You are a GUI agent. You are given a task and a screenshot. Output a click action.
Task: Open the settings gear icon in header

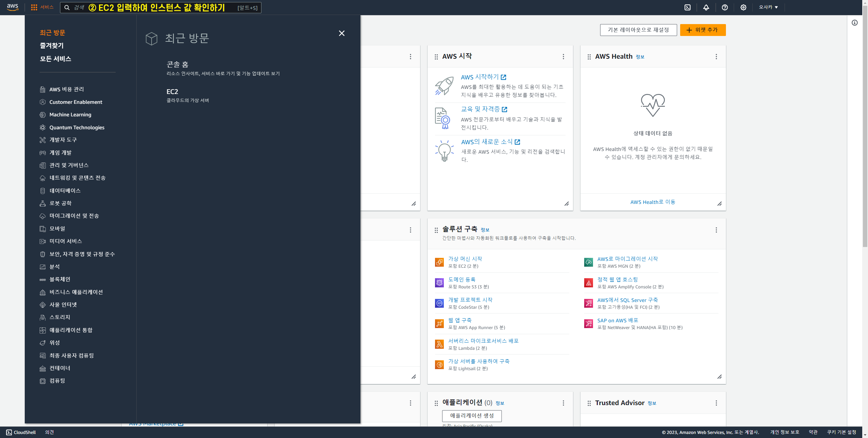pyautogui.click(x=743, y=7)
